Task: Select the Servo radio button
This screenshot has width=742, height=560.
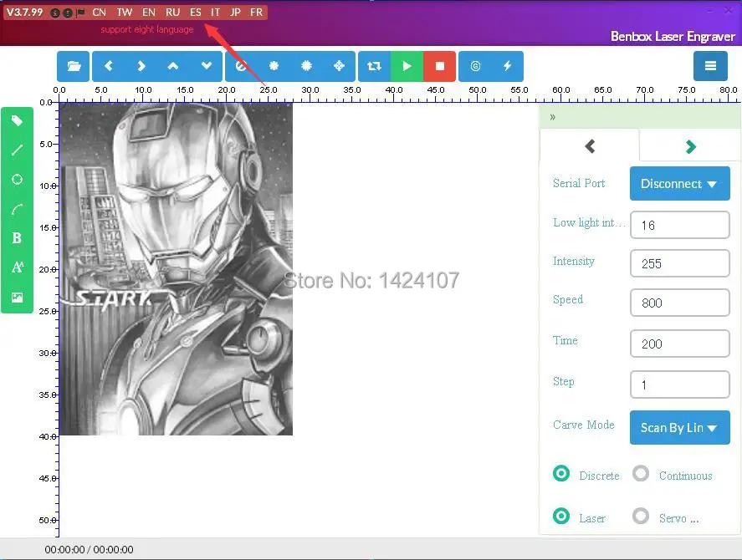Action: tap(641, 516)
